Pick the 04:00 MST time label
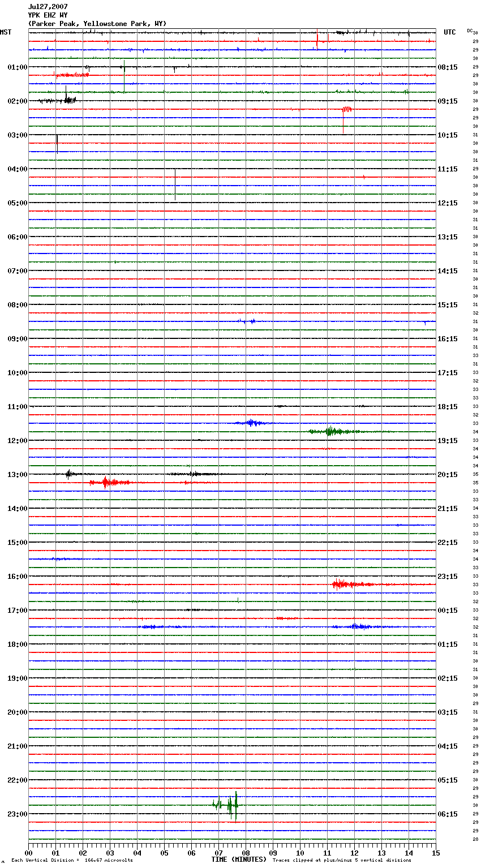 click(18, 169)
